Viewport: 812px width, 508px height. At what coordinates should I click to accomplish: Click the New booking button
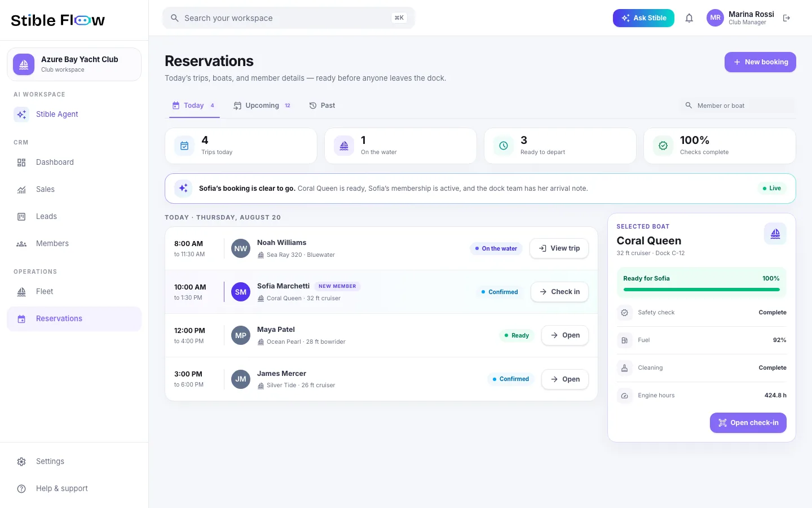tap(760, 62)
